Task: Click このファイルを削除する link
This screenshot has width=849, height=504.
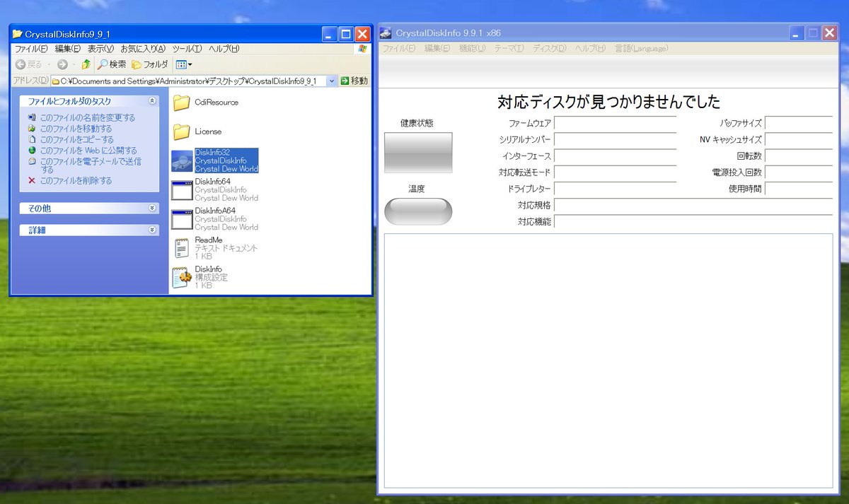Action: [76, 181]
